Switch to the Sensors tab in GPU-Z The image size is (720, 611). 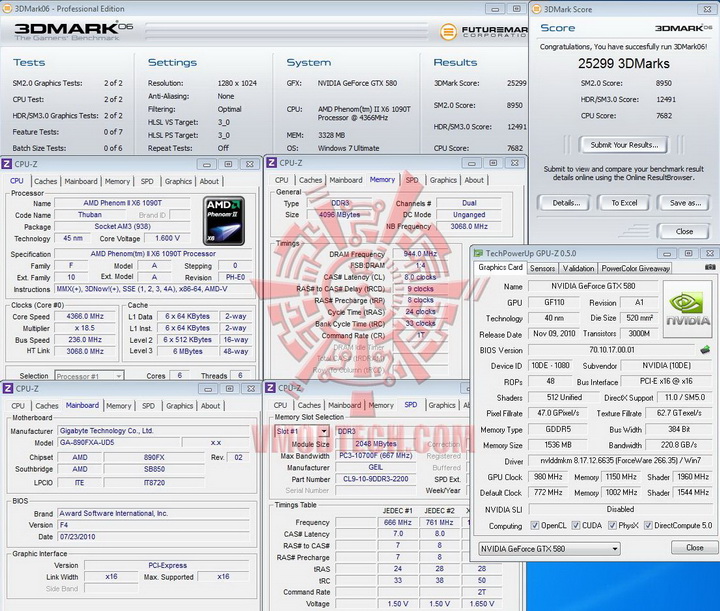tap(543, 268)
